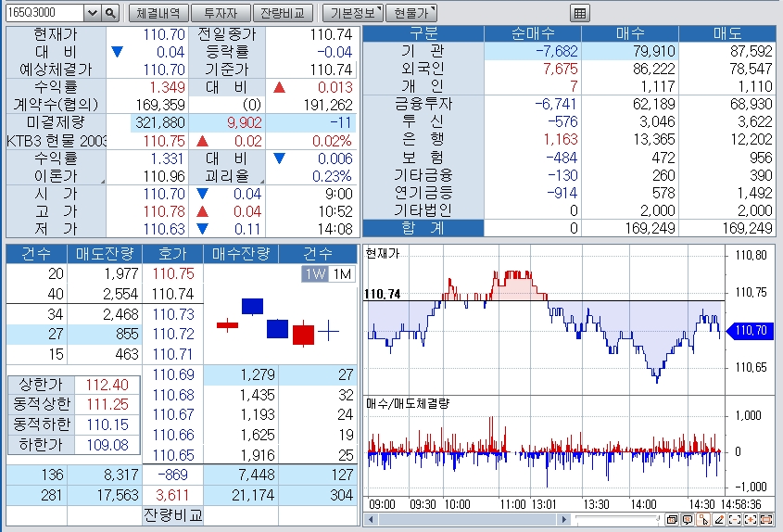Click left arrow of chart scrollbar
This screenshot has width=783, height=532.
click(371, 520)
